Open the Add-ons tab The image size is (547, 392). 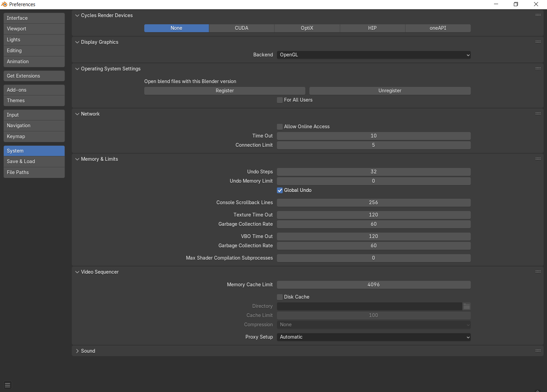coord(34,90)
